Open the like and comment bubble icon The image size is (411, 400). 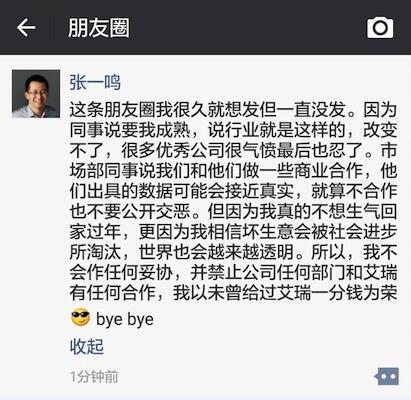point(387,377)
